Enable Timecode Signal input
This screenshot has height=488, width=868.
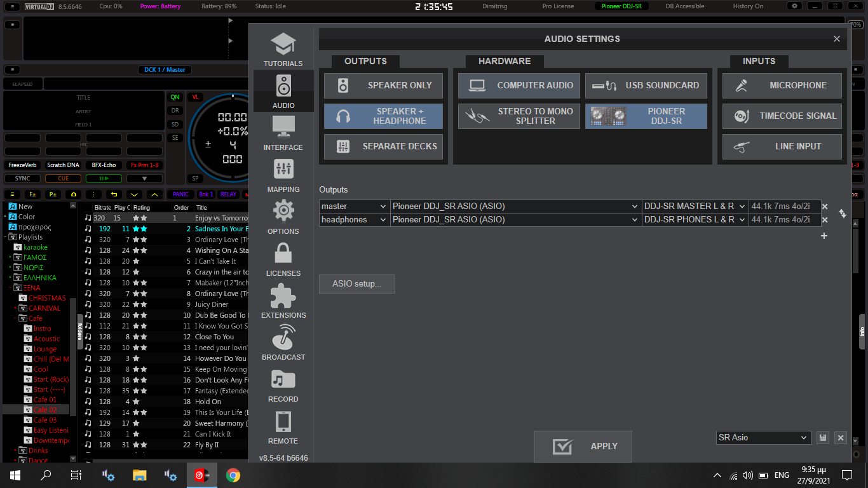pyautogui.click(x=782, y=116)
